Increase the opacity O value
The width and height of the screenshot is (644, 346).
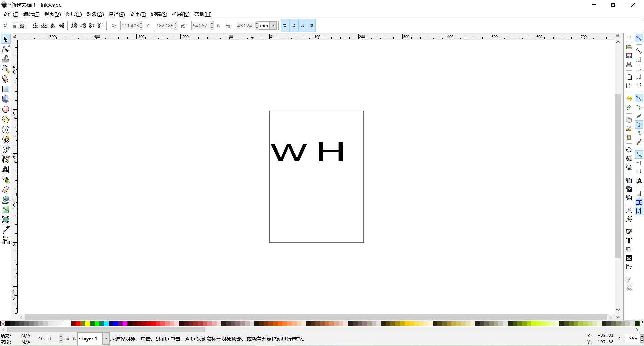coord(61,337)
